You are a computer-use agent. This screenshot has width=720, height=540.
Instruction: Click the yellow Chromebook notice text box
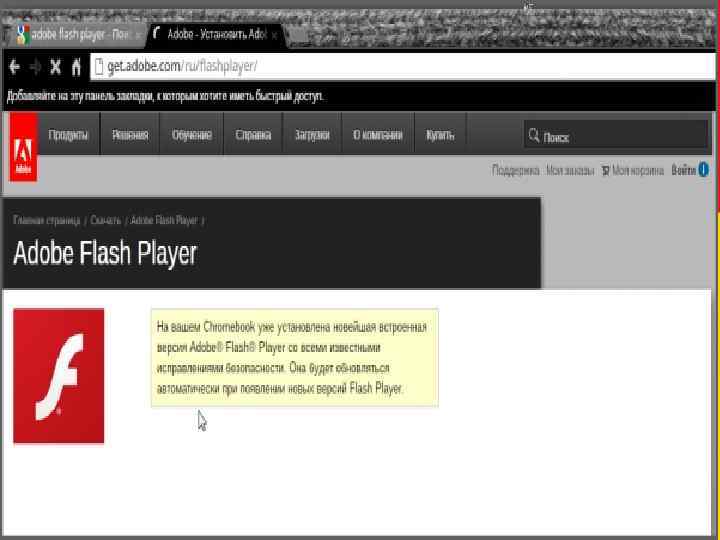pyautogui.click(x=295, y=358)
